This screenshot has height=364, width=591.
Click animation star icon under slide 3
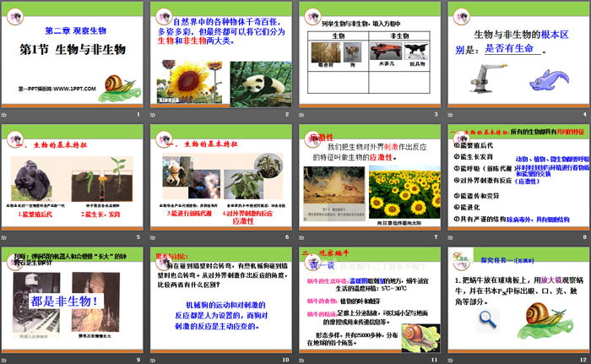tap(301, 115)
